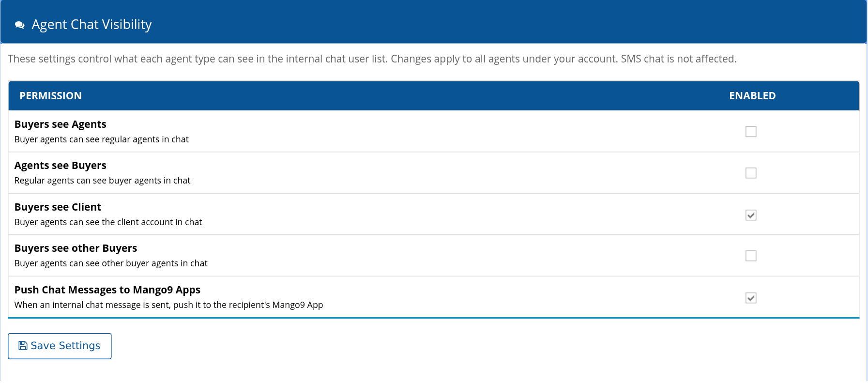
Task: Click the floppy disk save icon
Action: [x=23, y=346]
